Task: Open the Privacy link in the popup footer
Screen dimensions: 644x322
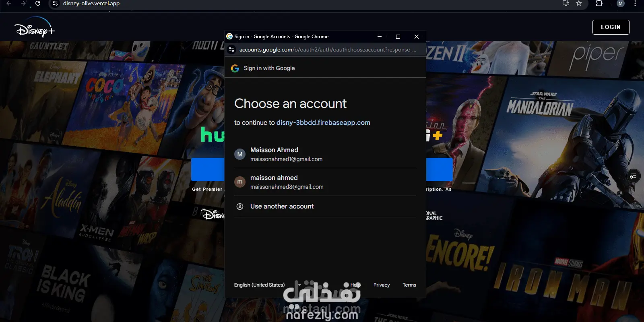Action: [382, 285]
